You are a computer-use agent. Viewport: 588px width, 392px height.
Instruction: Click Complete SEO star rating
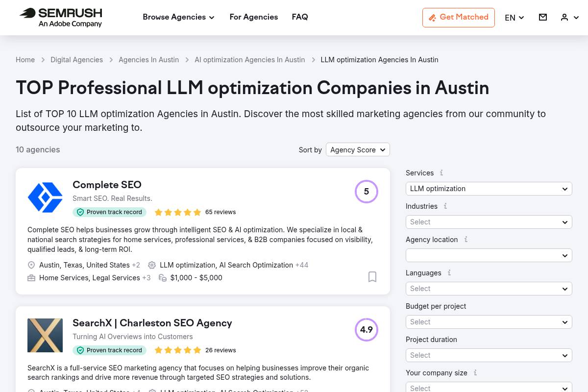tap(178, 212)
